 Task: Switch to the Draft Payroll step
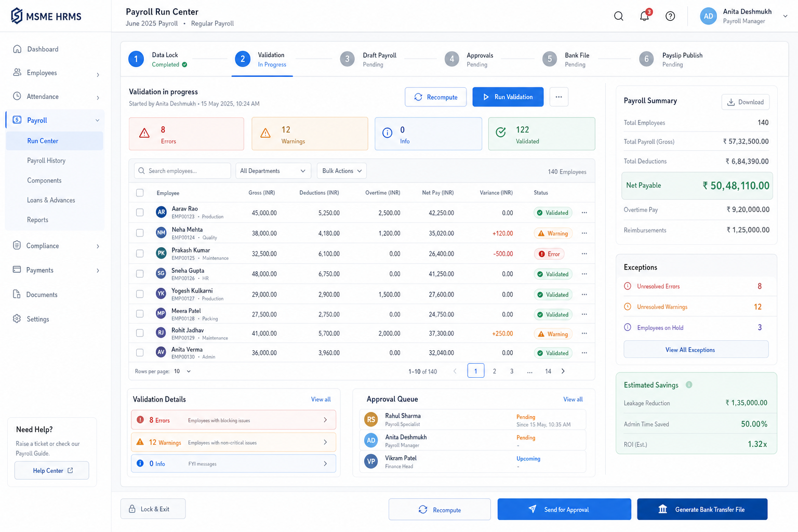tap(369, 59)
